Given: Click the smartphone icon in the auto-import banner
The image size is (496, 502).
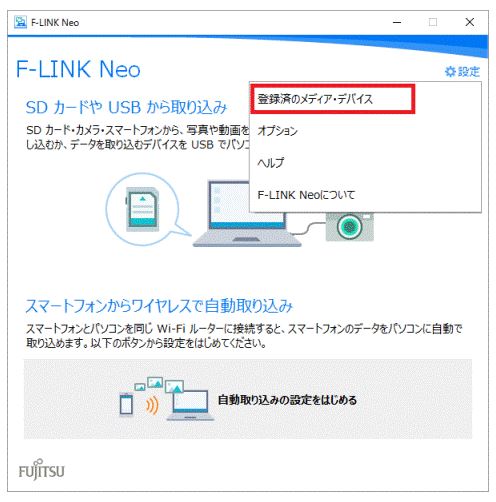Looking at the screenshot, I should click(x=126, y=405).
